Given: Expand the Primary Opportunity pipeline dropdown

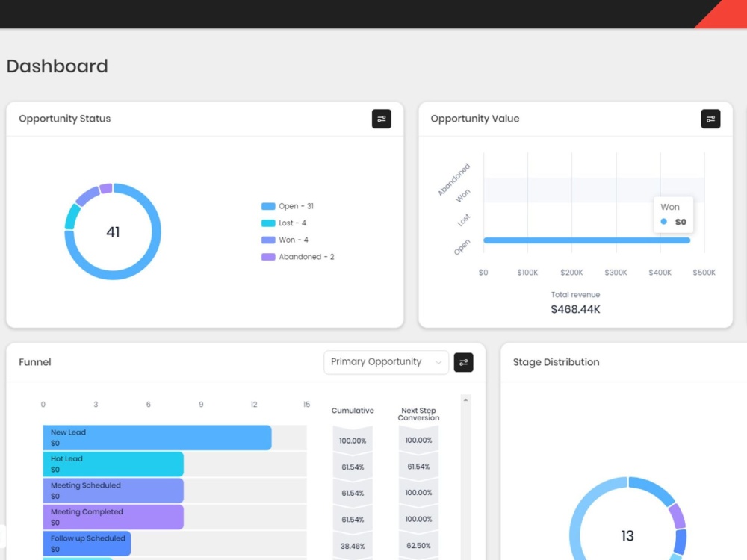Looking at the screenshot, I should pos(386,362).
